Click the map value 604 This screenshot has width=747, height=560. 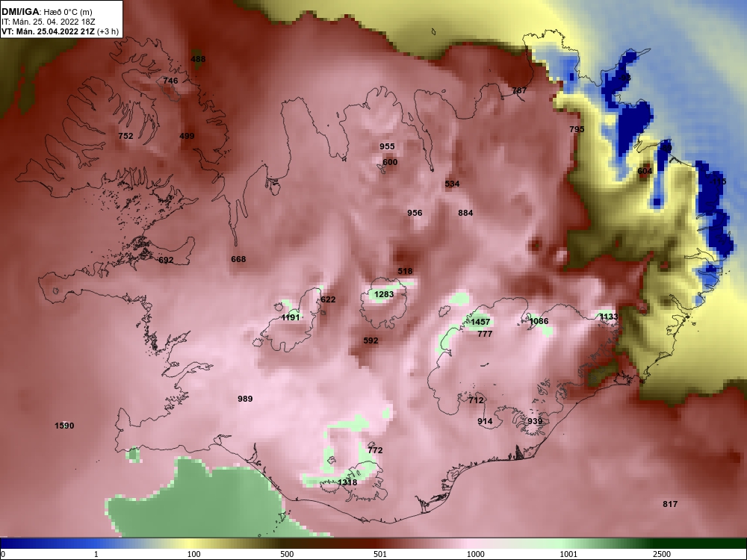click(x=645, y=171)
